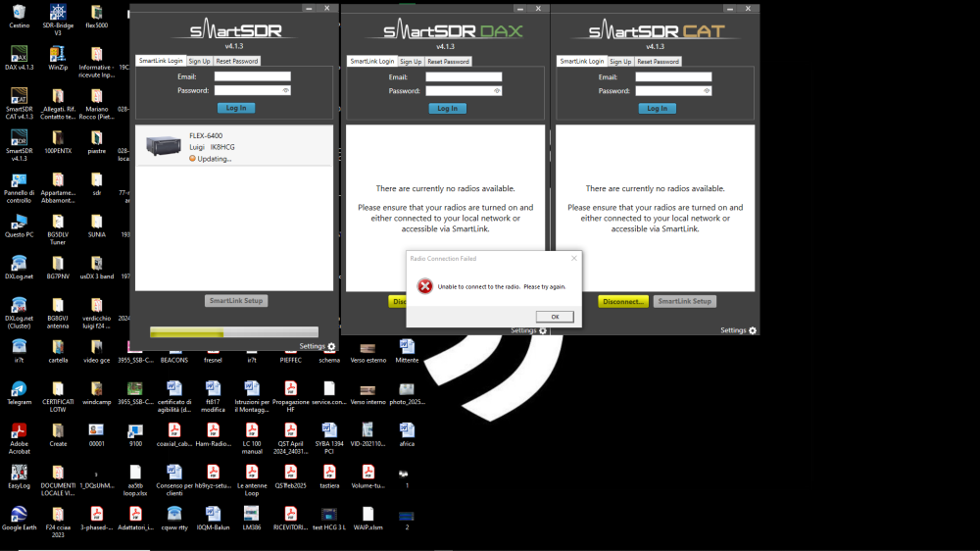Reveal password in SmartSDR DAX window
This screenshot has height=551, width=980.
pos(497,91)
